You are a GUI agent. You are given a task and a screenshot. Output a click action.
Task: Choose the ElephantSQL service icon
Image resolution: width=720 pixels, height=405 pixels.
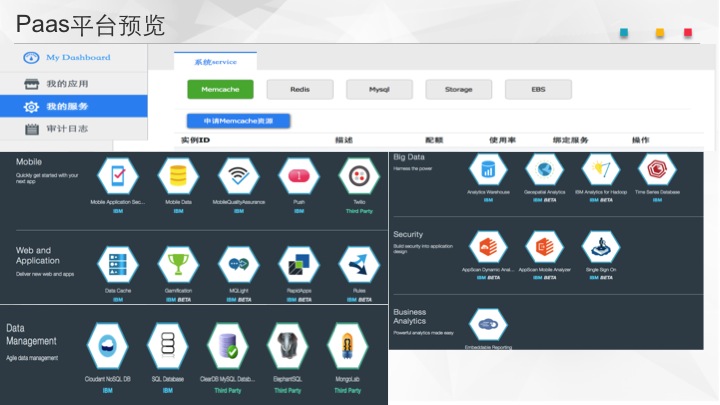coord(287,346)
